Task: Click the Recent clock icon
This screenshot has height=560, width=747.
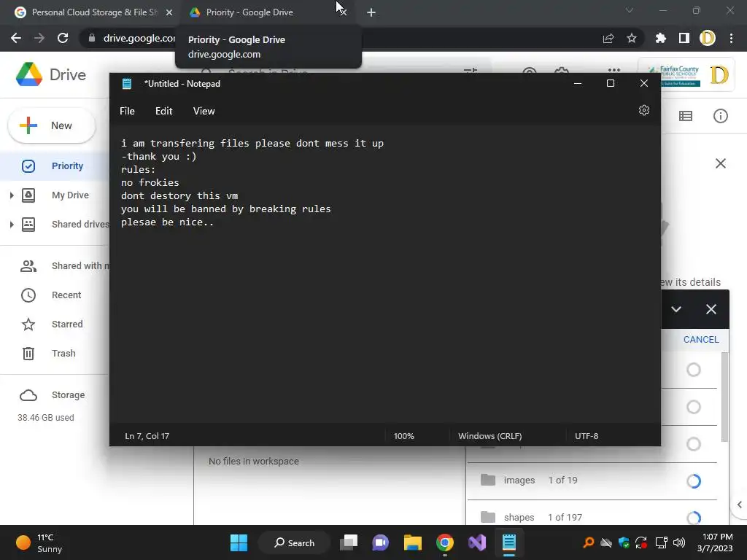Action: 28,295
